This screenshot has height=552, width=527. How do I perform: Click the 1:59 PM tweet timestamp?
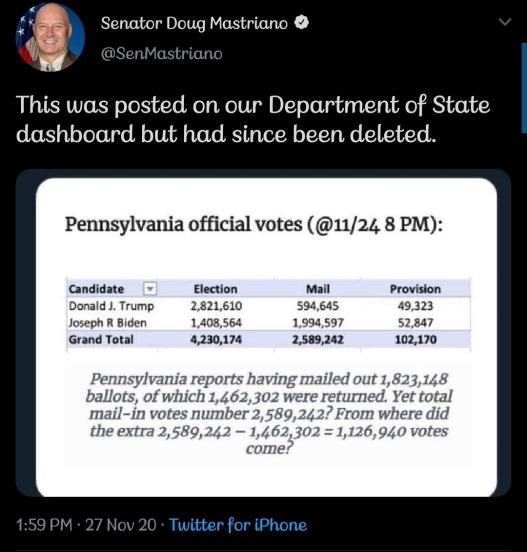[x=44, y=525]
